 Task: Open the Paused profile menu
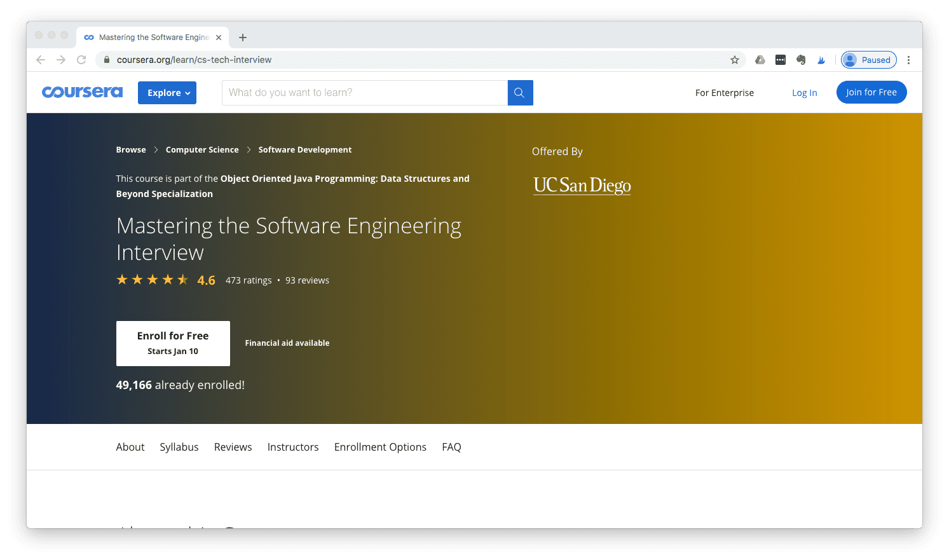tap(868, 60)
